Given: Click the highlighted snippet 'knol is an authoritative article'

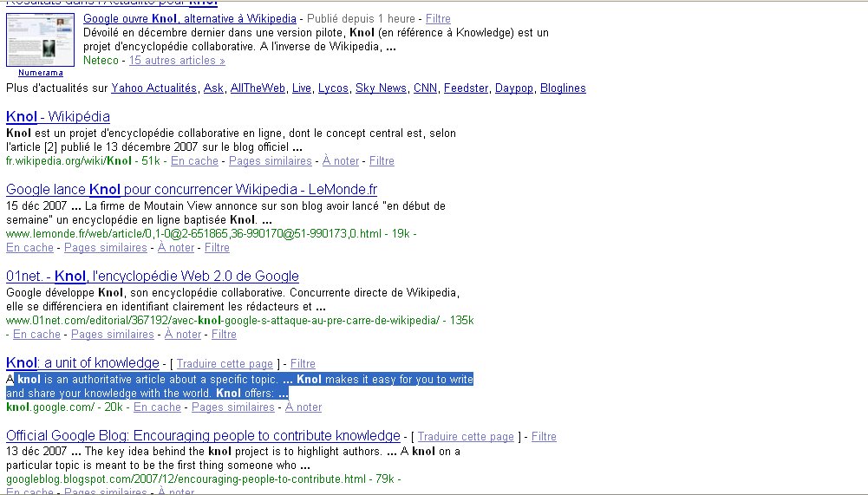Looking at the screenshot, I should tap(239, 387).
